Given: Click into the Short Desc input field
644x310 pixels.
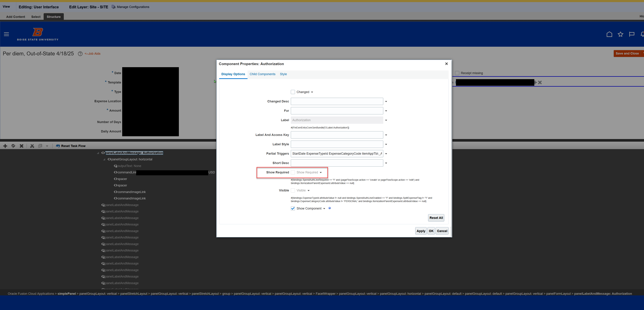Looking at the screenshot, I should [337, 163].
